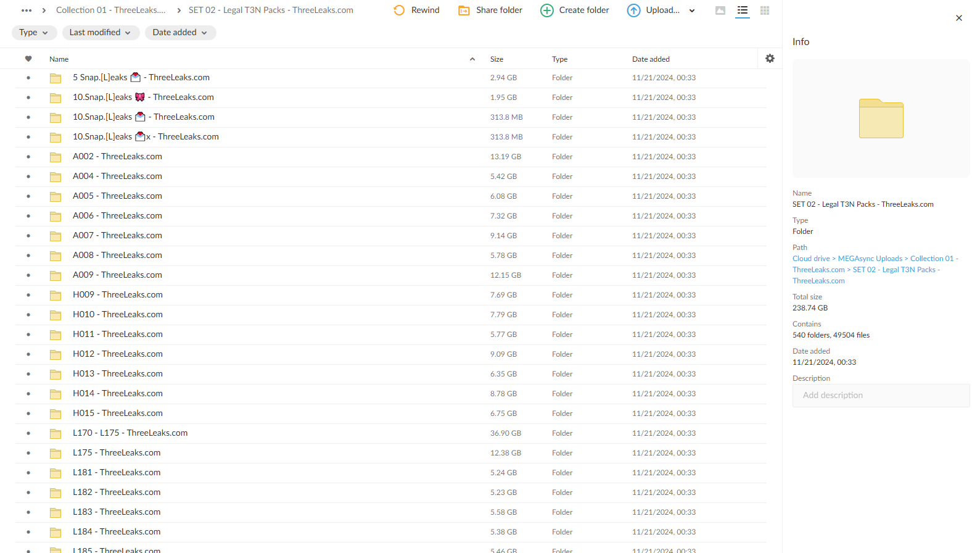
Task: Click the Create folder plus icon
Action: click(546, 10)
